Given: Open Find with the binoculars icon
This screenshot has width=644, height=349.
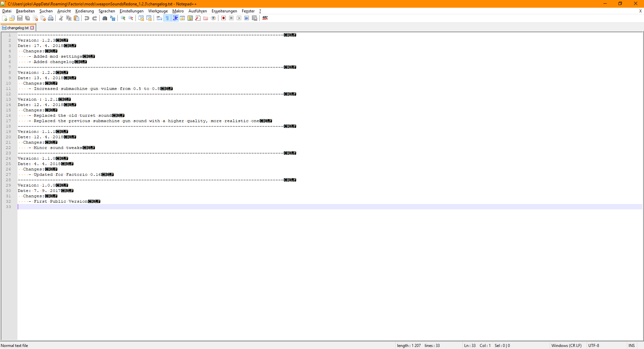Looking at the screenshot, I should point(105,18).
